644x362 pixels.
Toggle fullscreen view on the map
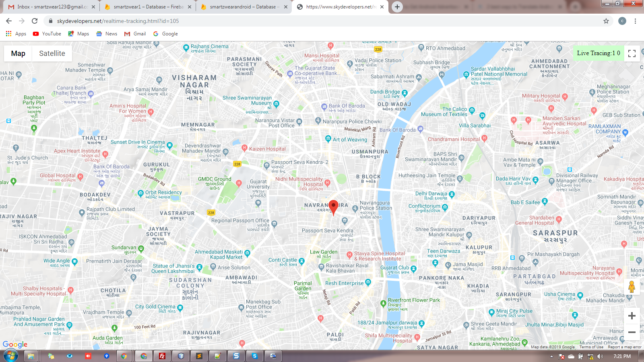[x=632, y=53]
